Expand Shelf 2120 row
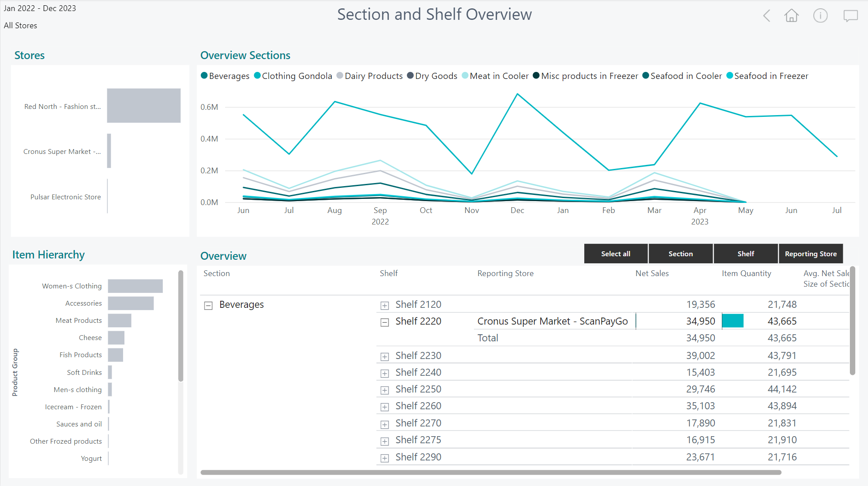This screenshot has width=868, height=486. (385, 306)
